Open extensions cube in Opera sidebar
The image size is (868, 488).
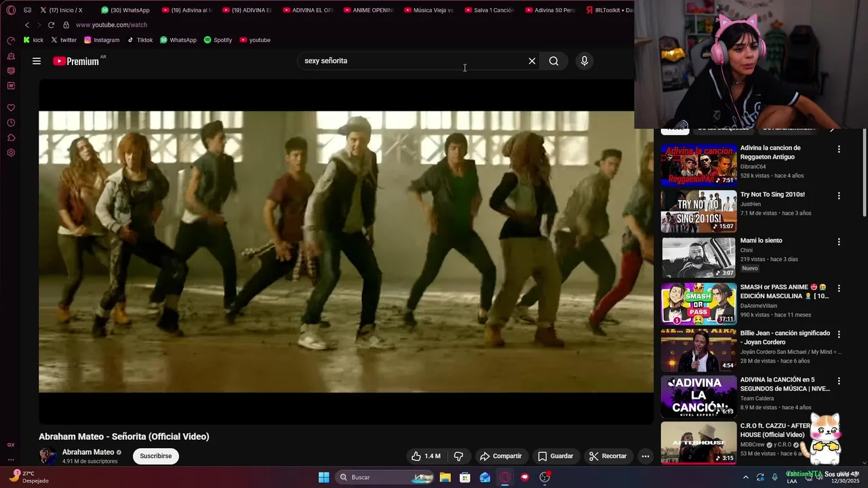[11, 138]
